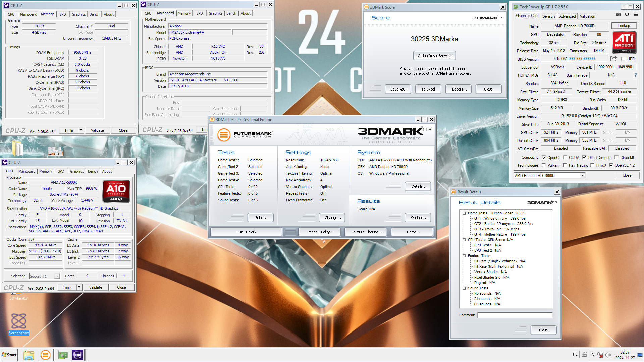
Task: Open the Graphics tab in the Mainboard CPU-Z window
Action: coord(215,13)
